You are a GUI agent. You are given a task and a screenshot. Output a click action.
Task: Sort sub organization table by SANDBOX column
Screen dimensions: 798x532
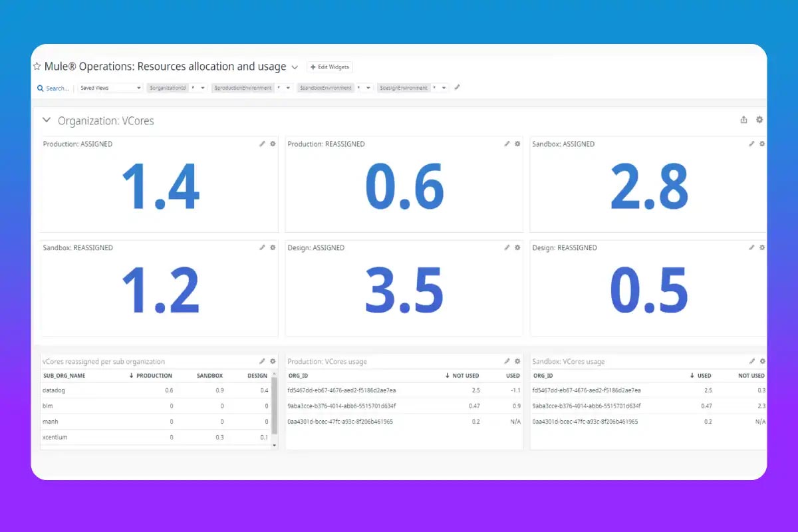pyautogui.click(x=210, y=376)
